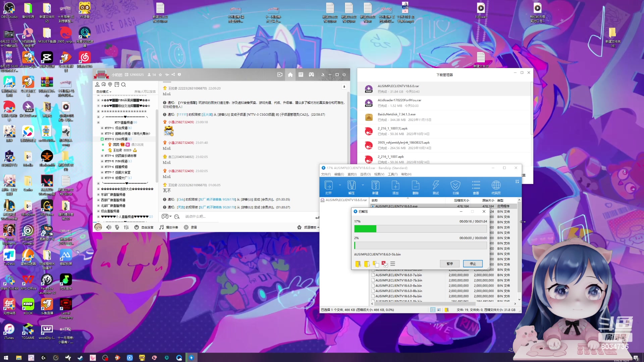Click the Windows Start button
This screenshot has width=644, height=362.
coord(6,358)
